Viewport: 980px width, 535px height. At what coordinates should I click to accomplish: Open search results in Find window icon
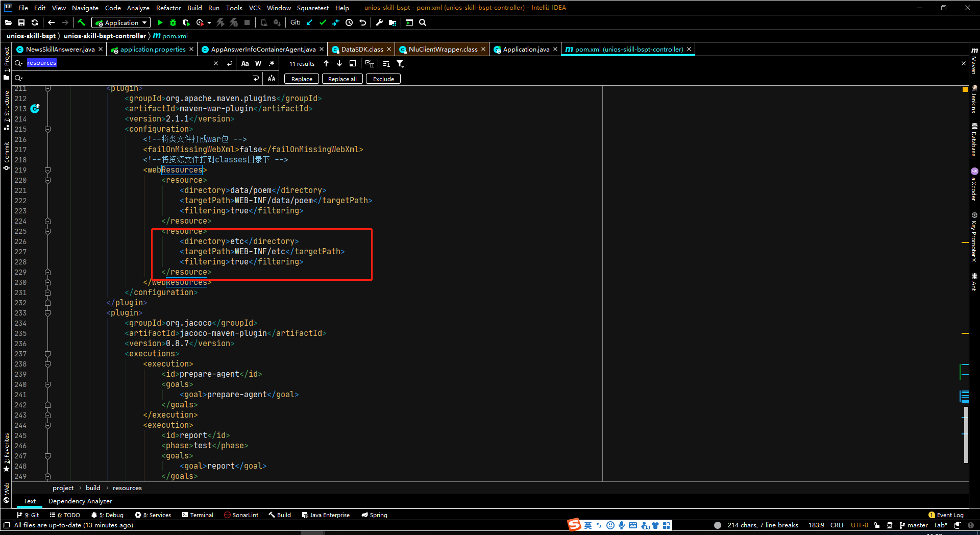click(x=353, y=63)
